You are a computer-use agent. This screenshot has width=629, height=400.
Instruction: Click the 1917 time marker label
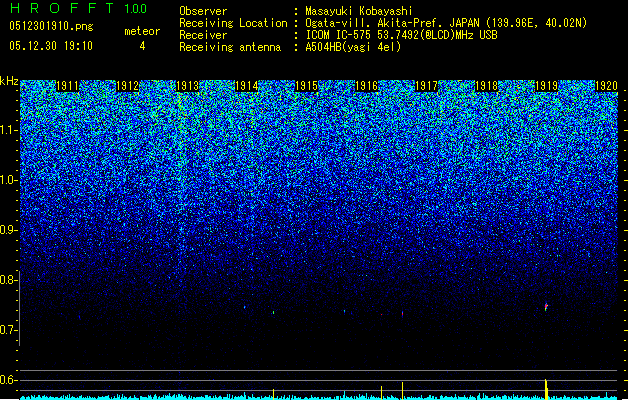click(x=426, y=86)
